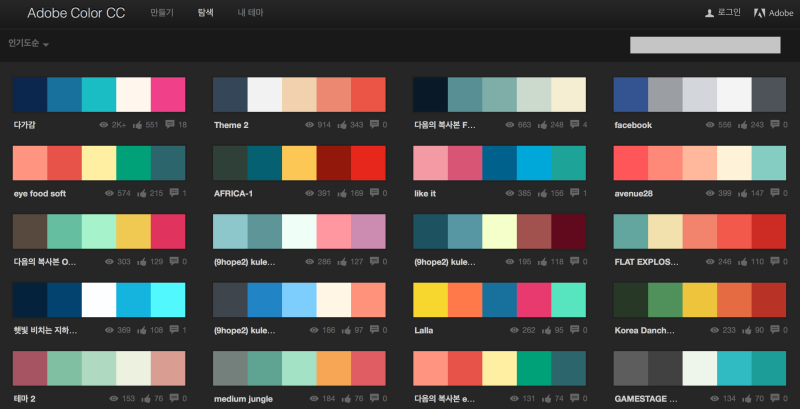Click the user icon next to 로그인
The width and height of the screenshot is (800, 409).
[709, 13]
